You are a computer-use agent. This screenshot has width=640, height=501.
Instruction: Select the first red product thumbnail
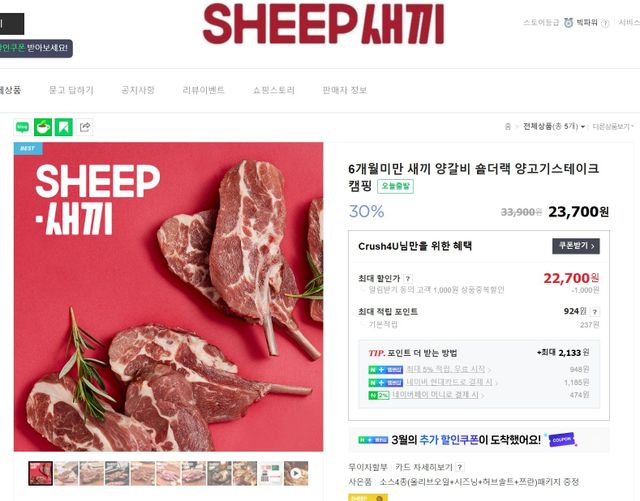pyautogui.click(x=40, y=473)
